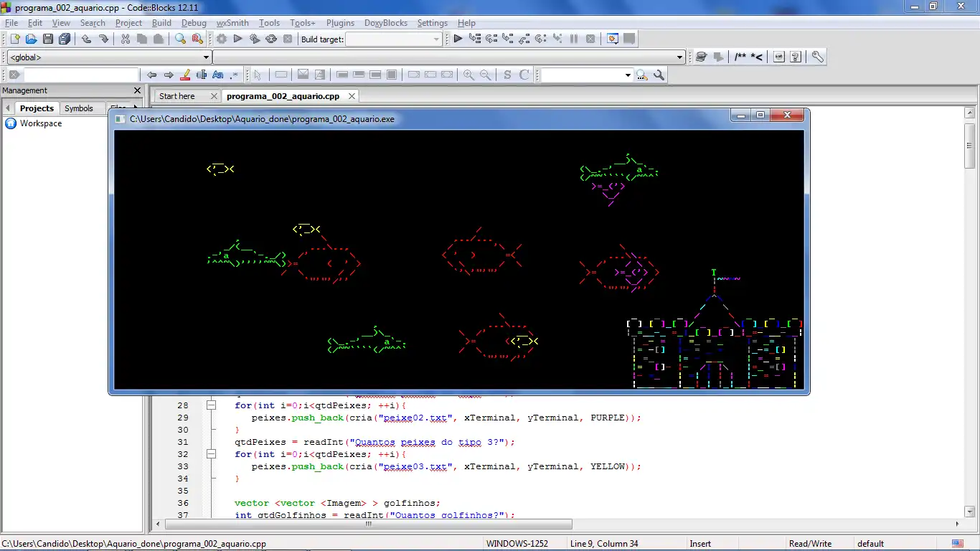Open DoxyBlocks preferences wrench icon
This screenshot has width=980, height=551.
pos(817,57)
